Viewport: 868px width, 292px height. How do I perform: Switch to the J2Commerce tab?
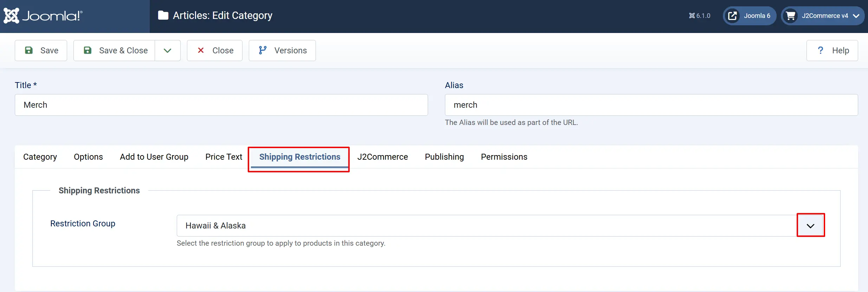click(x=382, y=157)
